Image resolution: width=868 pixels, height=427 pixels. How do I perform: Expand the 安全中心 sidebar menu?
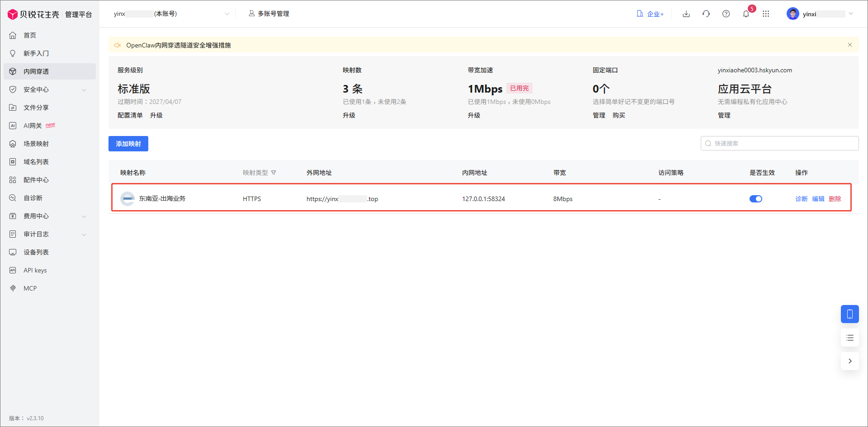48,89
